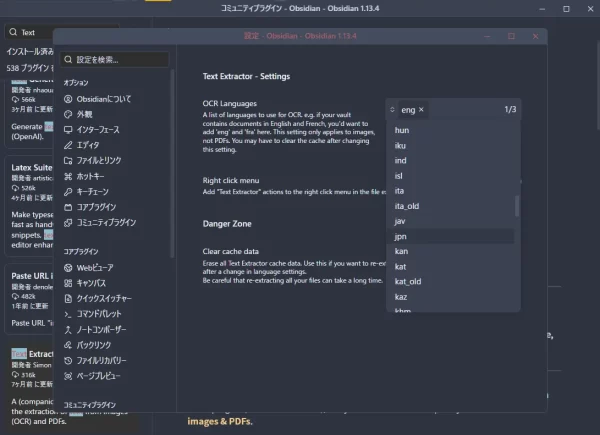Screen dimensions: 600x435
Task: Select iku from the language list
Action: tap(450, 146)
